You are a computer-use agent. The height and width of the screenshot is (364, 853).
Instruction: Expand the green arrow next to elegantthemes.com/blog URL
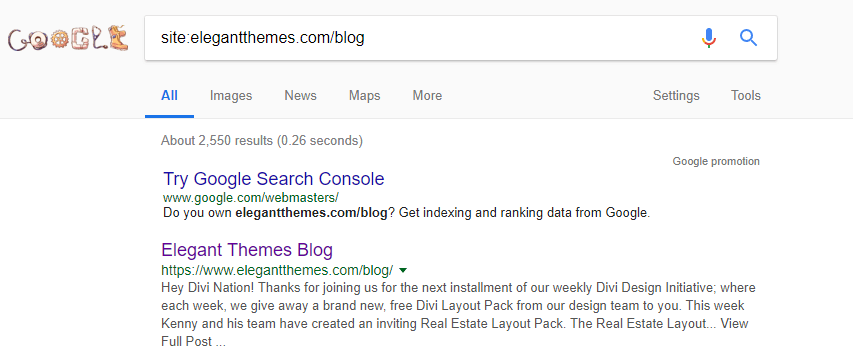point(403,270)
